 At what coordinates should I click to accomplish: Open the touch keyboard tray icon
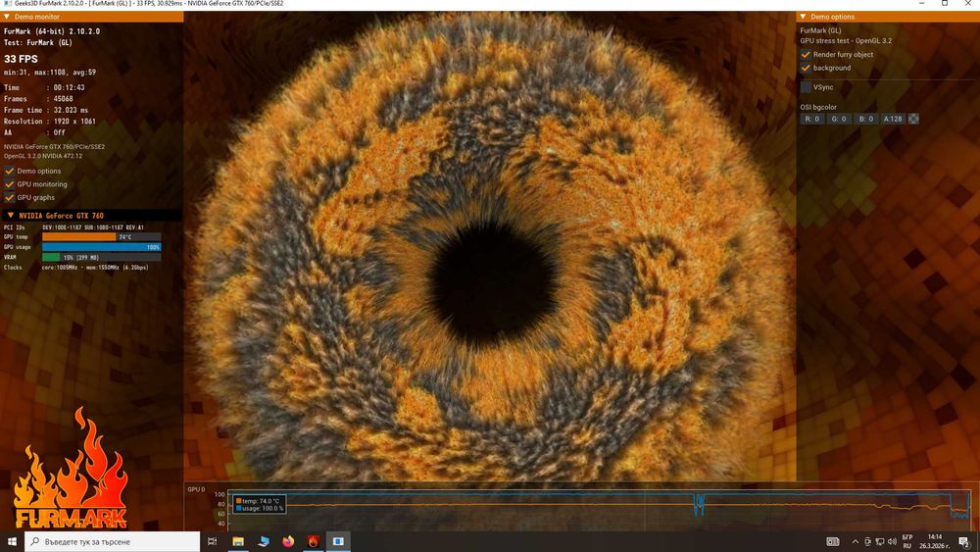[832, 541]
